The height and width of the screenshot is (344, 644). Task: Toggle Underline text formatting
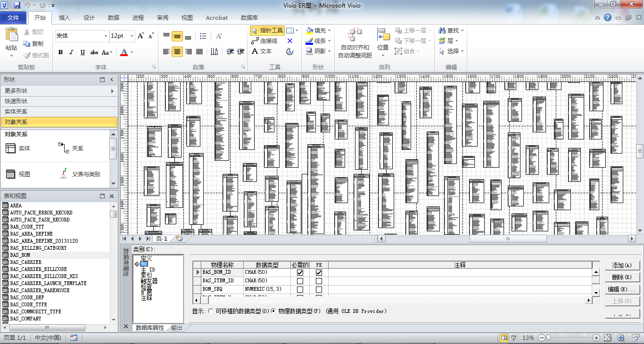click(x=83, y=52)
